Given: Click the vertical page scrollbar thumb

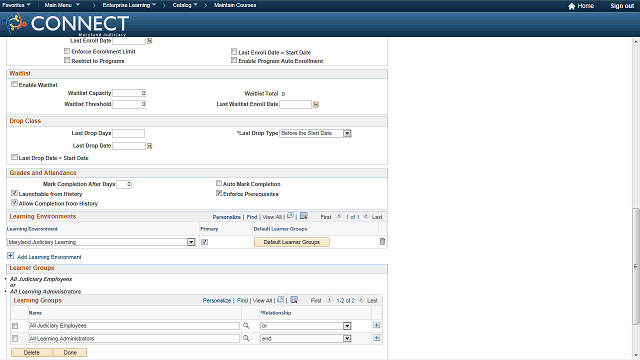Looking at the screenshot, I should point(636,266).
